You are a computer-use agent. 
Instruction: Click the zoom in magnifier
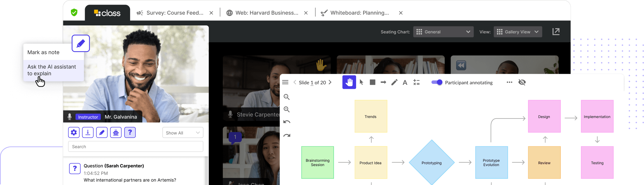point(287,109)
